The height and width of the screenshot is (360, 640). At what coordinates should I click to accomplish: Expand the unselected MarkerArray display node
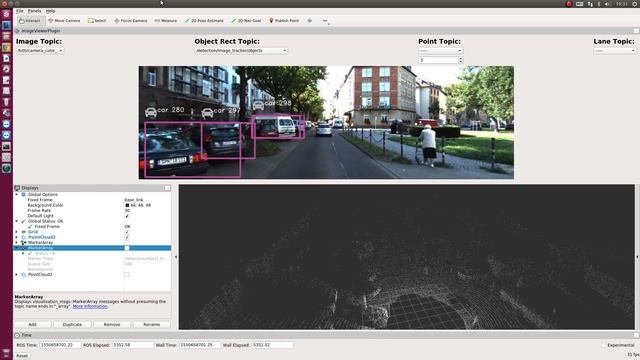point(17,242)
